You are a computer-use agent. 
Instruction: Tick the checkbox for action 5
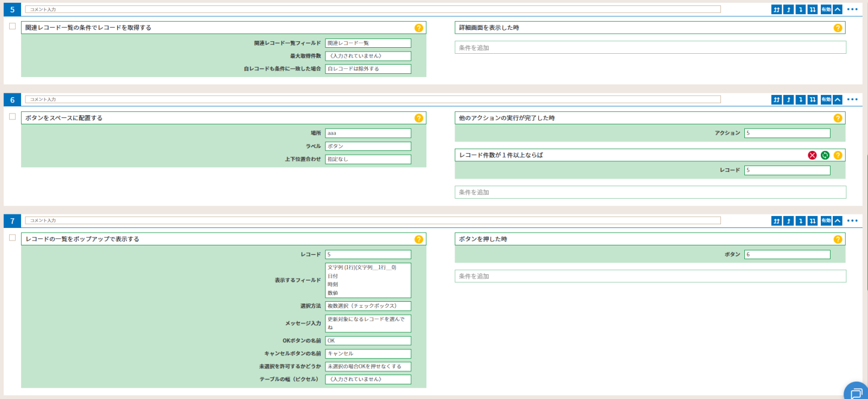click(x=12, y=26)
